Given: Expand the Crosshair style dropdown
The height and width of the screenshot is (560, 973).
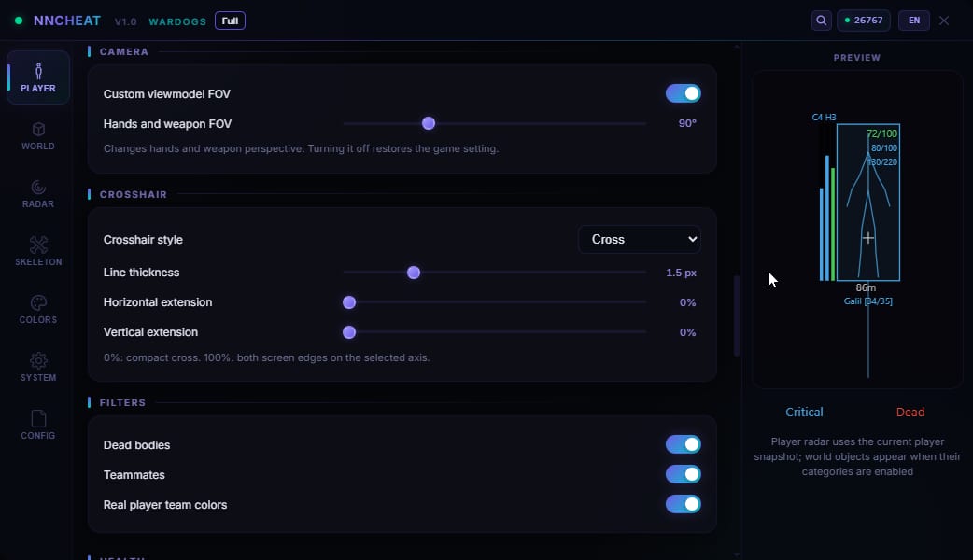Looking at the screenshot, I should [639, 239].
